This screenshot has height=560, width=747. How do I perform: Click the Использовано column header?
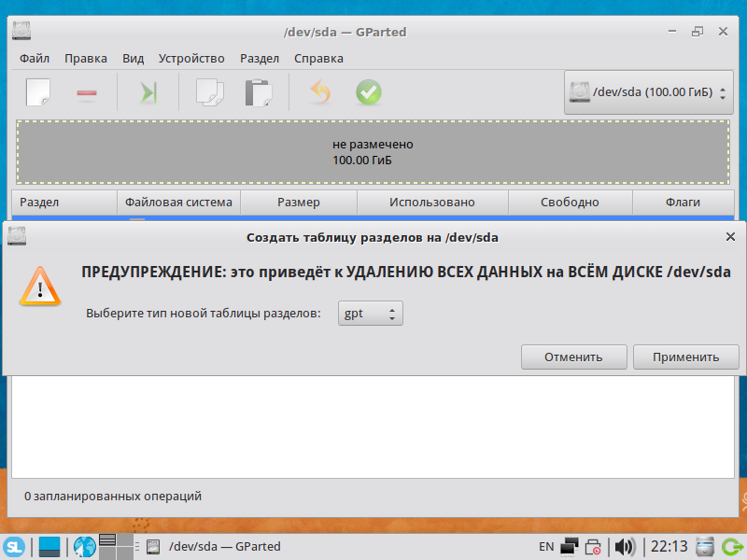(432, 203)
